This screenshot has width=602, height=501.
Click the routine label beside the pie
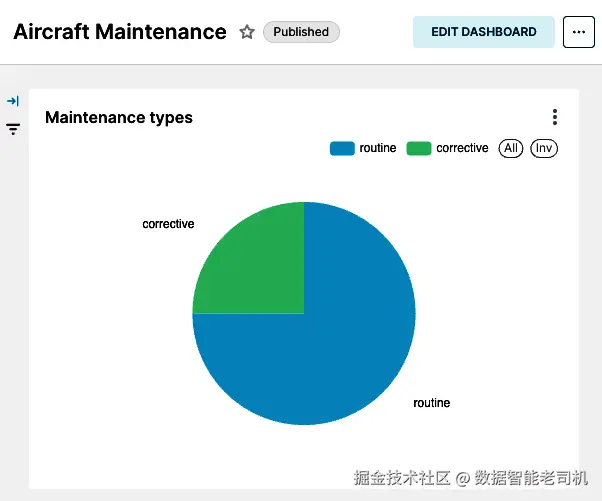(432, 403)
